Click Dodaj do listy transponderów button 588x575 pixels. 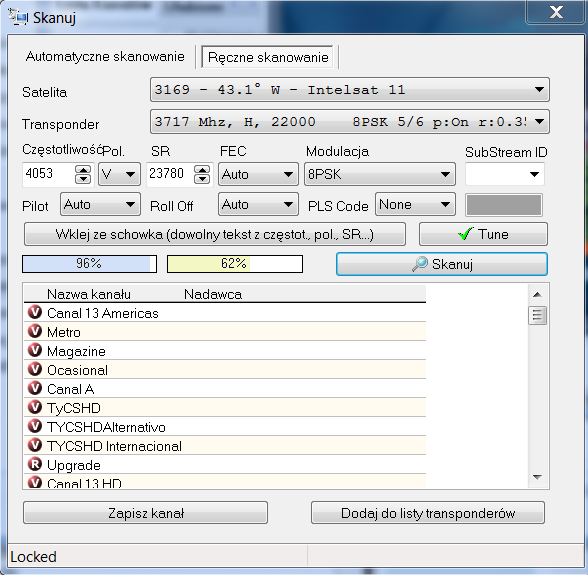click(428, 513)
